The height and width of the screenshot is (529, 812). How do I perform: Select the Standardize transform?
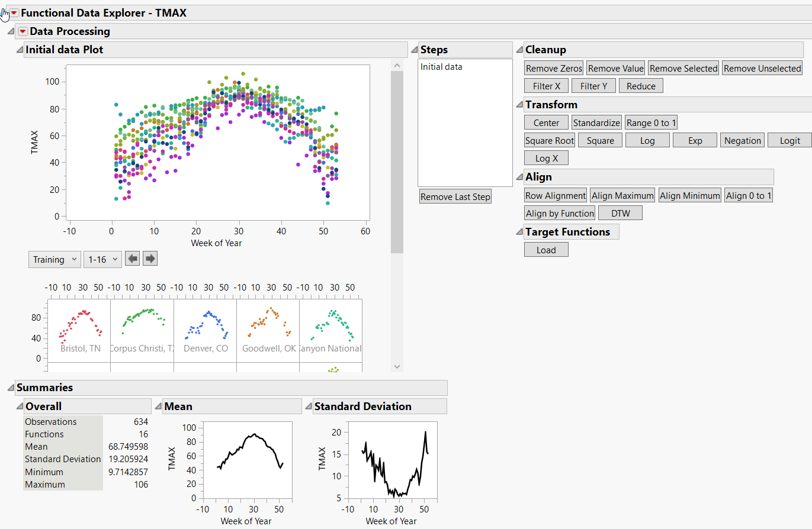[596, 122]
